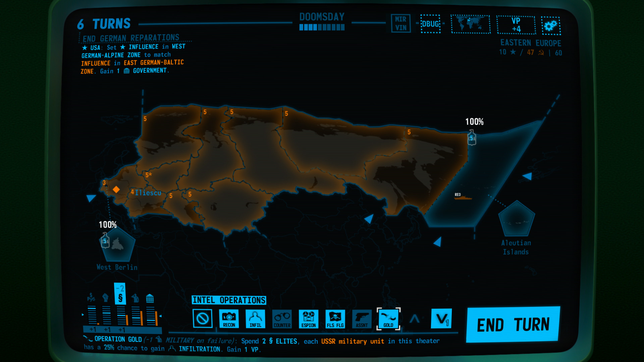The height and width of the screenshot is (362, 644).
Task: Select the RECON intel operation
Action: pyautogui.click(x=229, y=319)
